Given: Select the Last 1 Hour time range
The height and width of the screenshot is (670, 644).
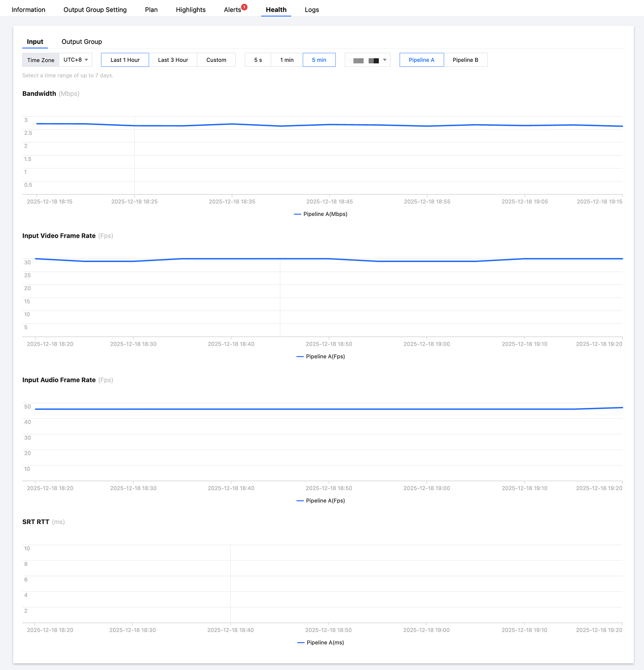Looking at the screenshot, I should click(125, 60).
